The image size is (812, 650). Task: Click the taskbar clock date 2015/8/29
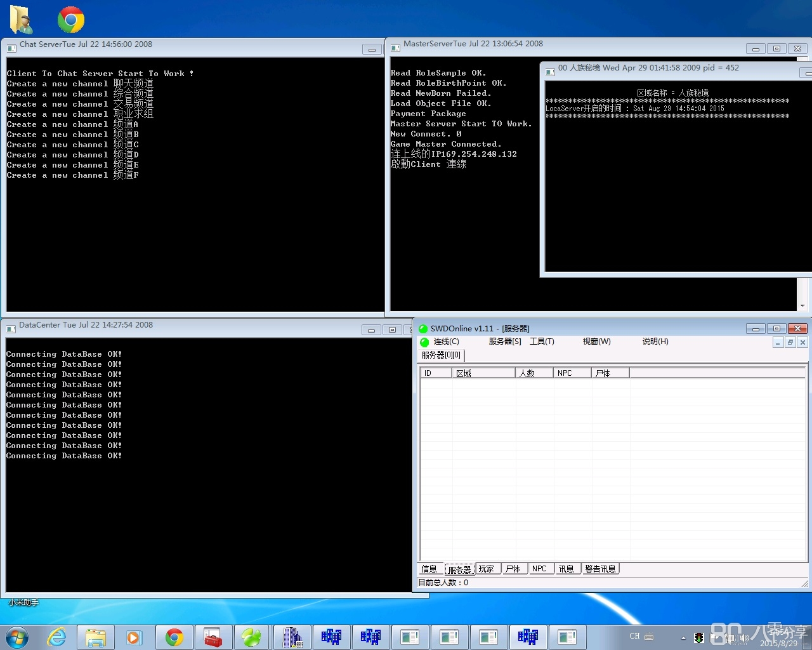(x=778, y=643)
